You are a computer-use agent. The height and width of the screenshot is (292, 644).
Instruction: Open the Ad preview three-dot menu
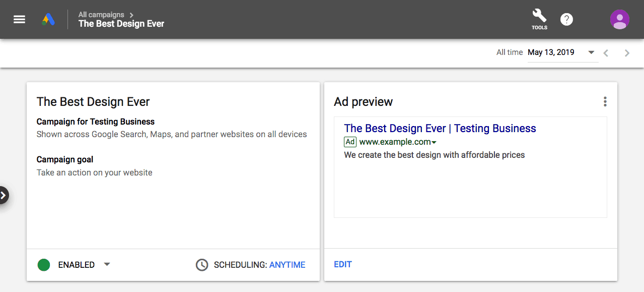[605, 102]
